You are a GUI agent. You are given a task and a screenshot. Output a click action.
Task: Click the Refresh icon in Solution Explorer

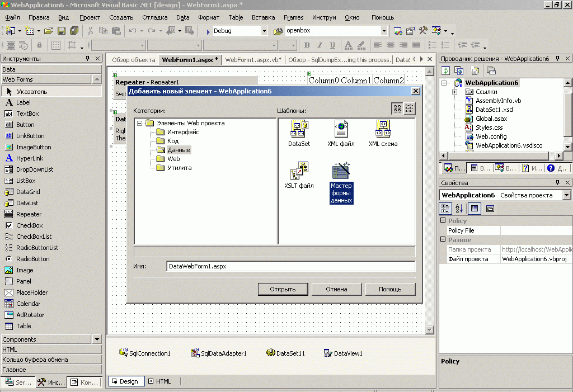pos(446,70)
